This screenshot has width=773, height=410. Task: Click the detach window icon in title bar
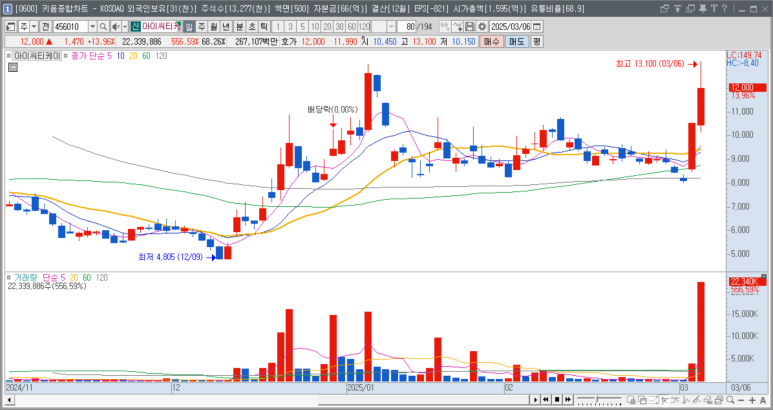(665, 8)
